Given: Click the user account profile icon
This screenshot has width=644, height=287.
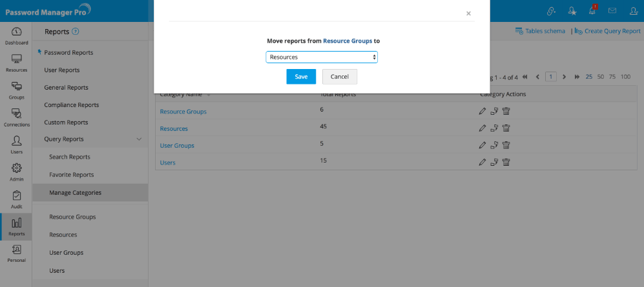Looking at the screenshot, I should [633, 10].
